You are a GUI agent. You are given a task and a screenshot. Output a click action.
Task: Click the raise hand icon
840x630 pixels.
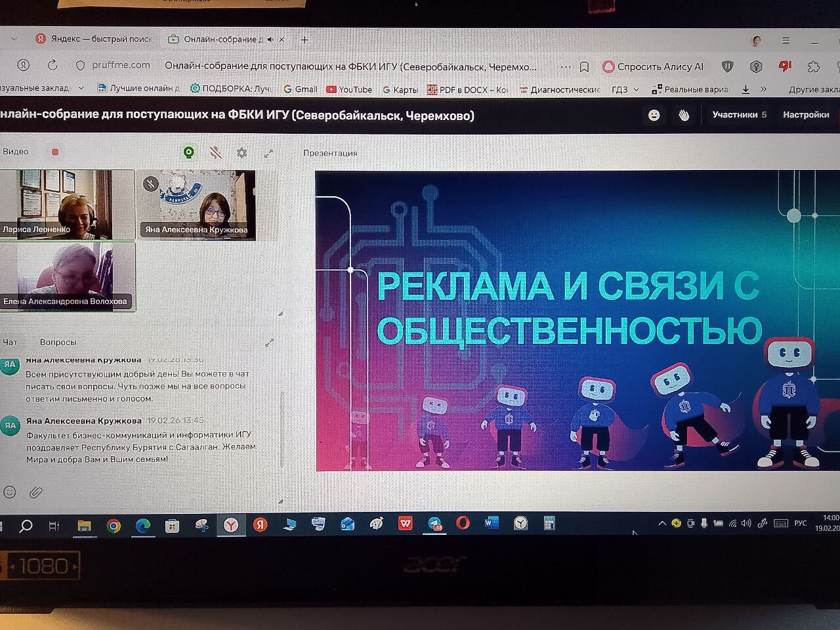684,115
